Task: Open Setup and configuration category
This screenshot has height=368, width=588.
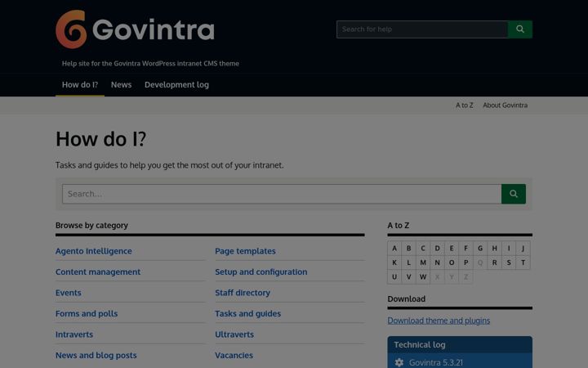Action: (261, 272)
